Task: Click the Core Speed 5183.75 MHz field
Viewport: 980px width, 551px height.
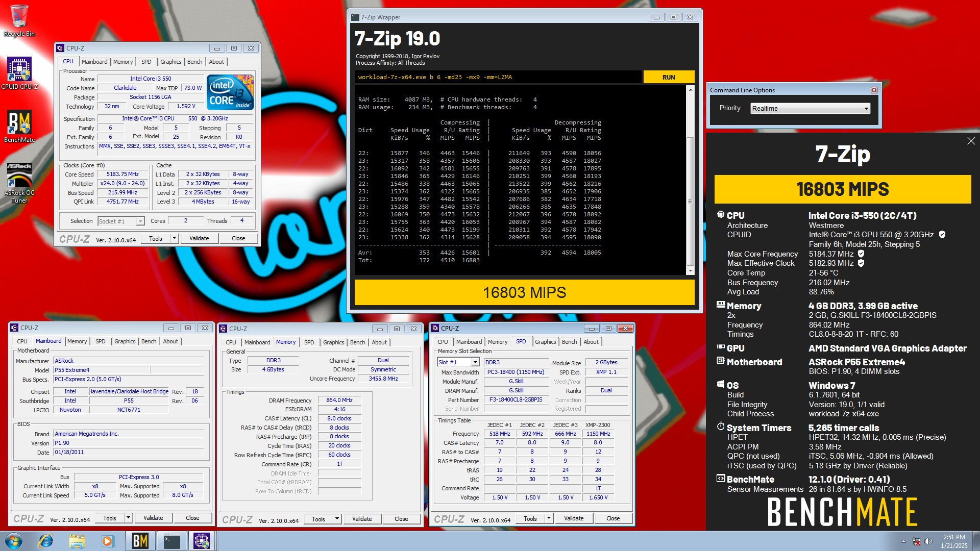Action: (122, 174)
